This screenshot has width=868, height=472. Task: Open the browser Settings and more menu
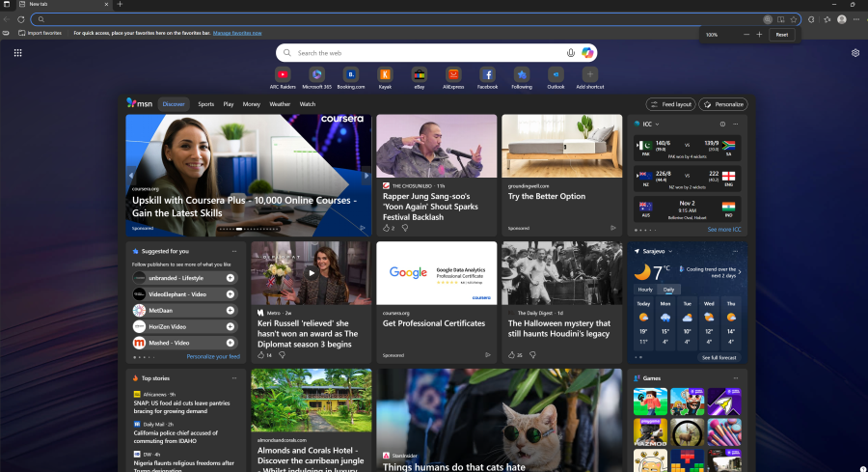point(856,19)
